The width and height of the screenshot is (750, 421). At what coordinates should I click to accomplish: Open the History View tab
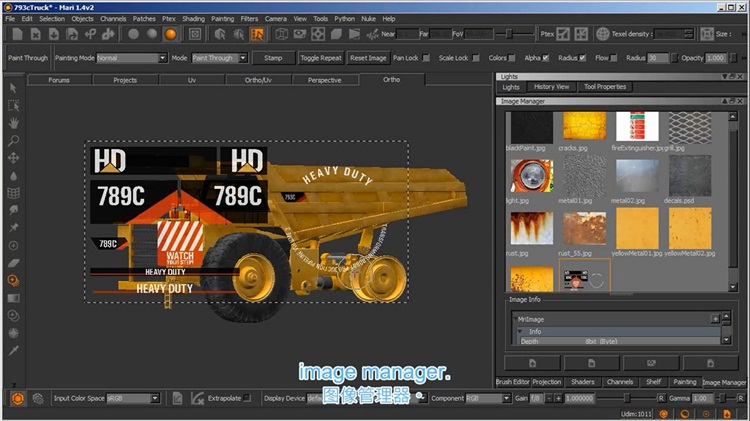551,87
